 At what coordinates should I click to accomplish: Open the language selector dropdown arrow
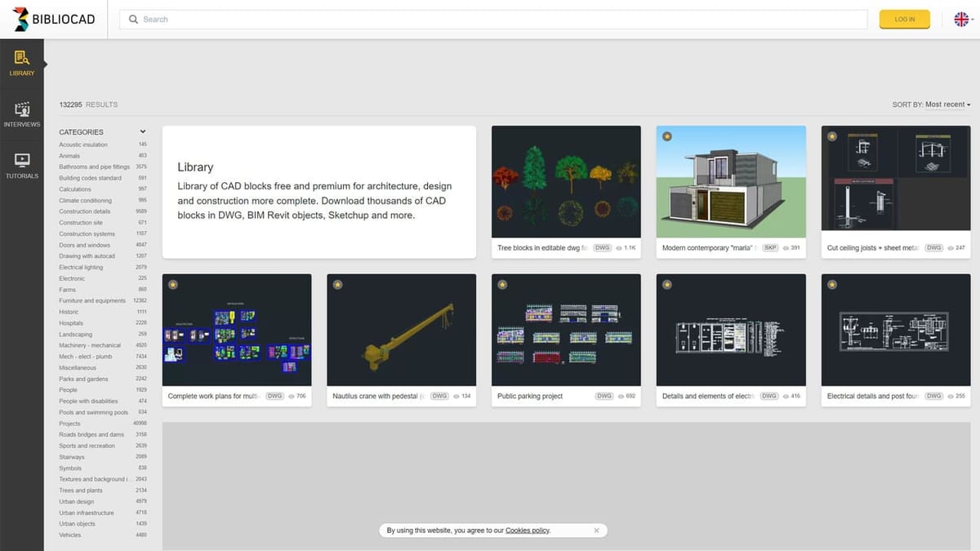[974, 20]
